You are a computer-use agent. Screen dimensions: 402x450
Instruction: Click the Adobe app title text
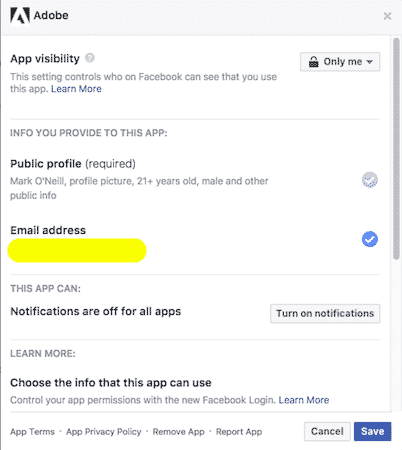tap(51, 15)
